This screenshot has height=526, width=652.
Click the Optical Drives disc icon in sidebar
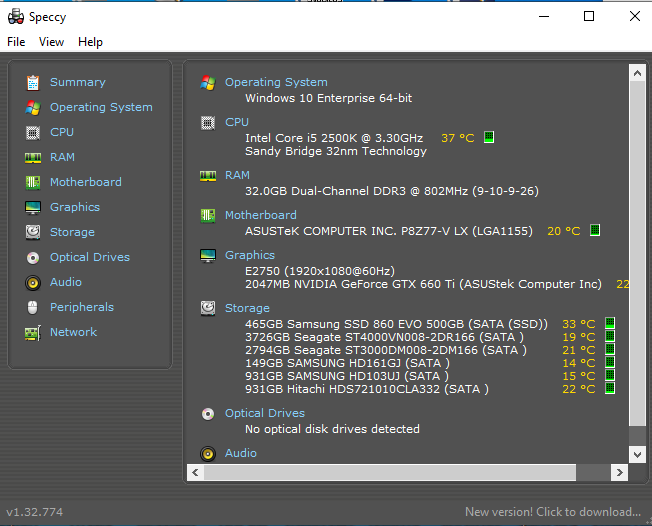pos(33,258)
